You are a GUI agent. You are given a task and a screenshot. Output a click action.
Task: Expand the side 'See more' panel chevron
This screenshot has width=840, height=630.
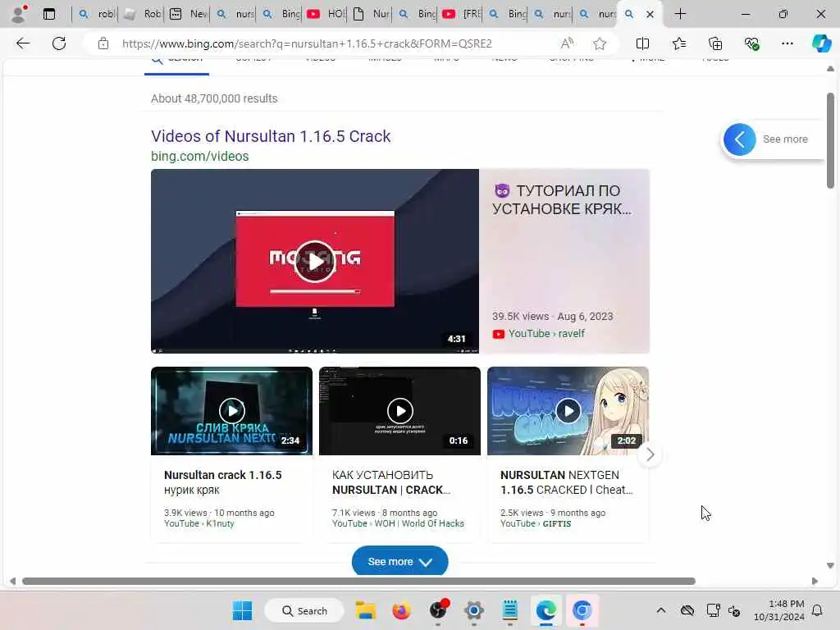click(740, 139)
